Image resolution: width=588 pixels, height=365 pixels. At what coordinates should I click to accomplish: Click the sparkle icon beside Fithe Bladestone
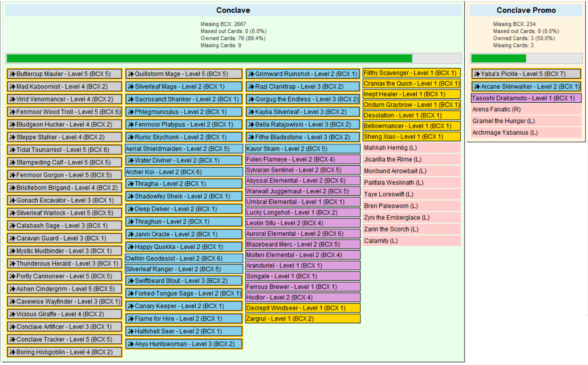click(251, 137)
